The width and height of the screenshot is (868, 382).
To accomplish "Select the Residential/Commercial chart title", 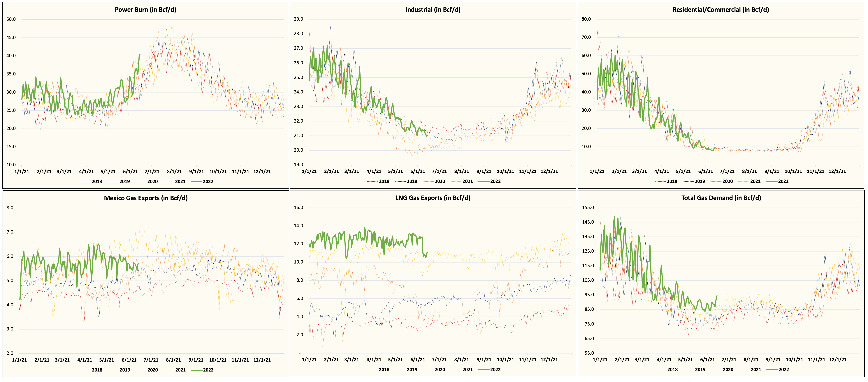I will pos(720,10).
